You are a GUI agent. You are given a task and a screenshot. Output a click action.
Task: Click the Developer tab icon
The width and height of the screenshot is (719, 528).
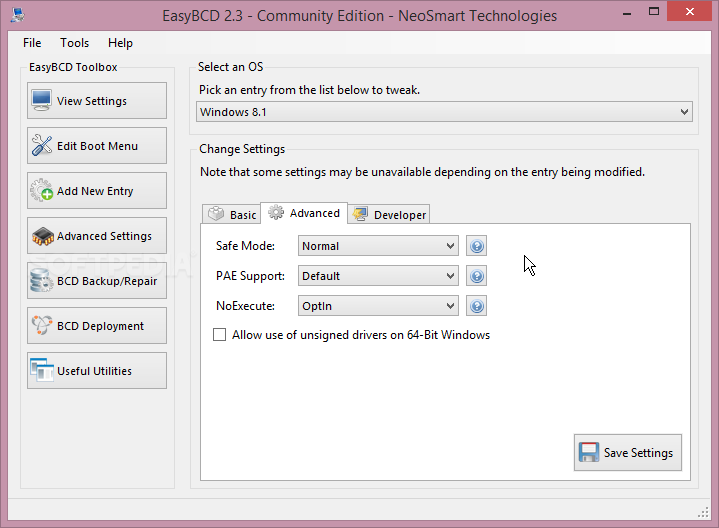pos(360,214)
